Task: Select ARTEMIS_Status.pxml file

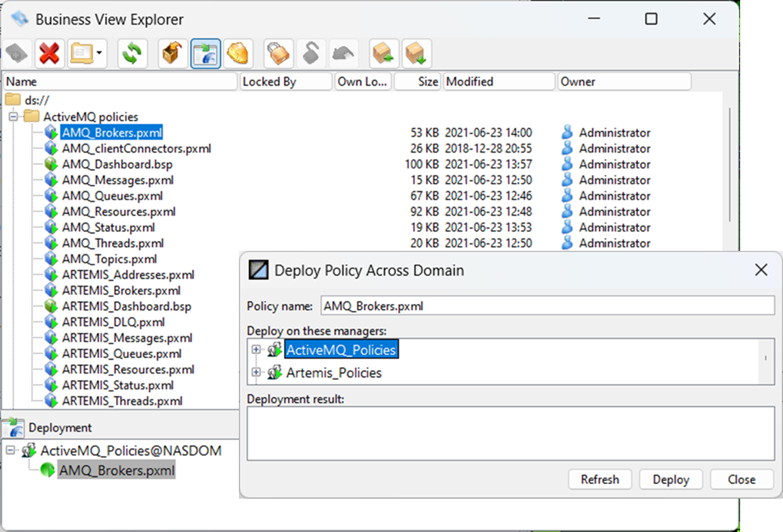Action: tap(117, 385)
